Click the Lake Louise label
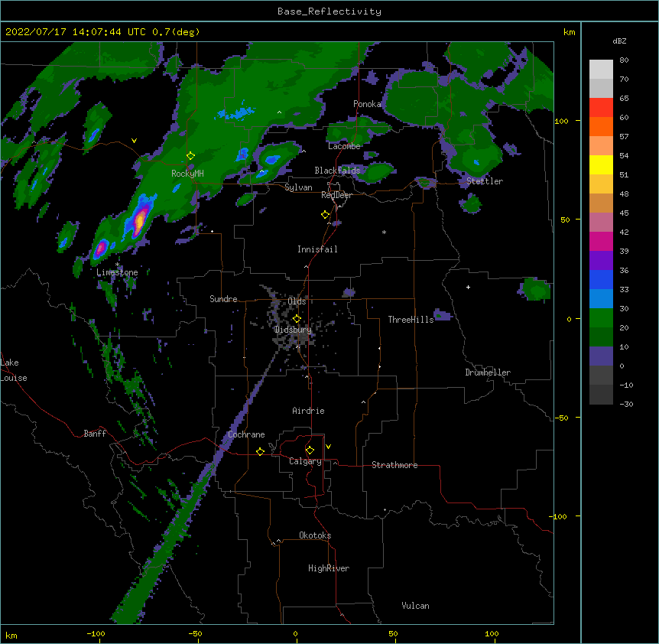Image resolution: width=659 pixels, height=644 pixels. click(x=14, y=370)
